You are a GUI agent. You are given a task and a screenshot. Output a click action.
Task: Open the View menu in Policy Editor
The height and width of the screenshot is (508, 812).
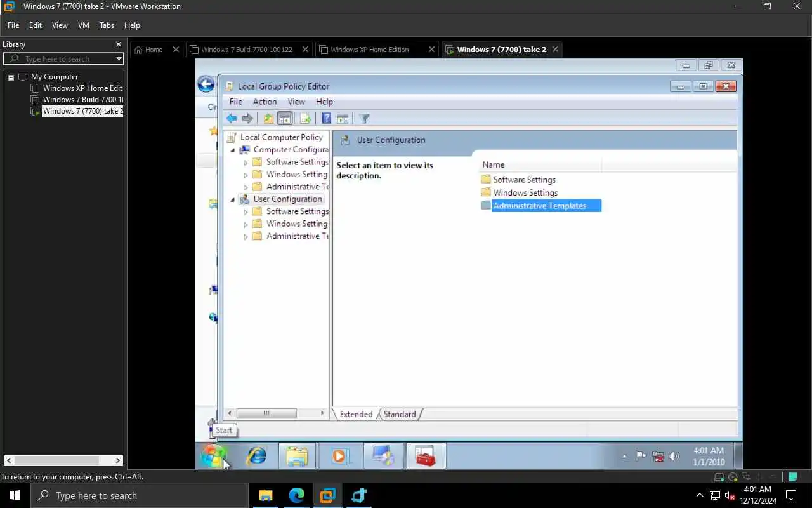(296, 102)
